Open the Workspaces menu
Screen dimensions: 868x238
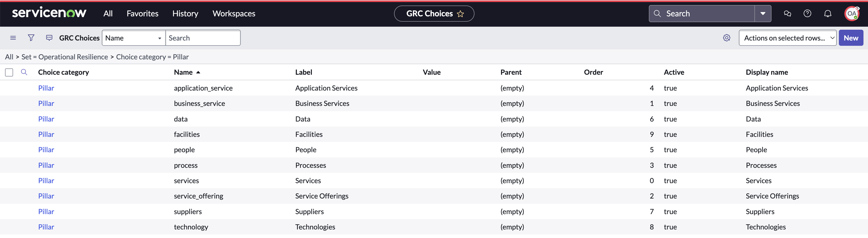(x=234, y=14)
